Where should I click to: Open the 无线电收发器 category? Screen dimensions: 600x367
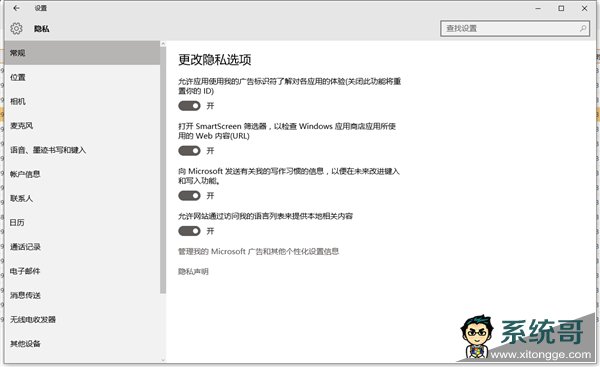tap(82, 319)
